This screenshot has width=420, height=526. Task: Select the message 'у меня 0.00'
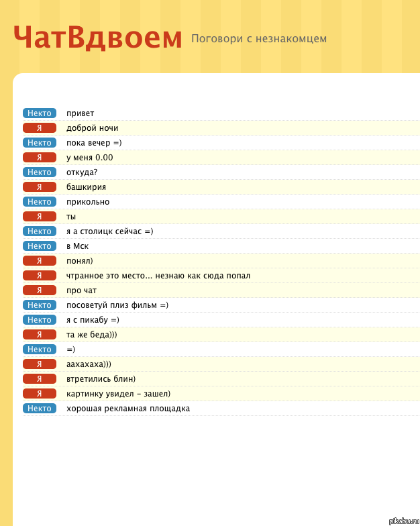(90, 158)
